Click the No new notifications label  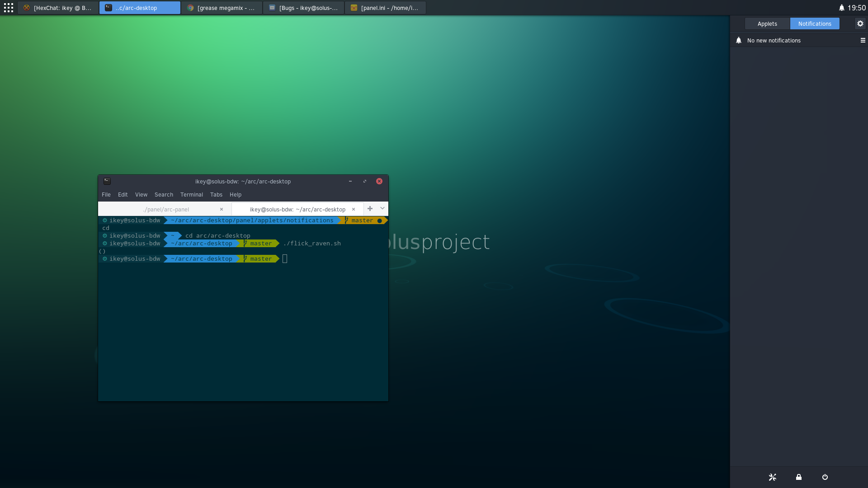774,40
